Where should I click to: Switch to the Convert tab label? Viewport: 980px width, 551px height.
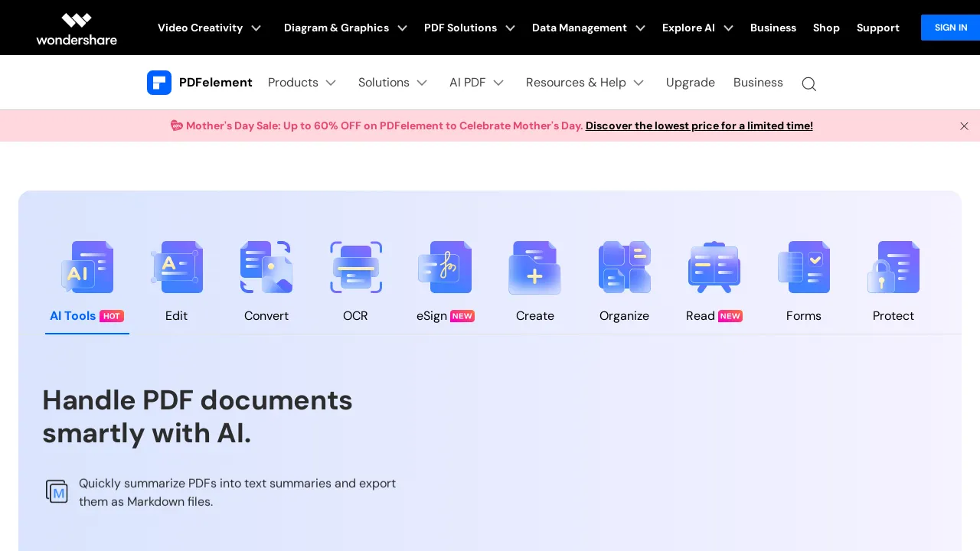[266, 316]
